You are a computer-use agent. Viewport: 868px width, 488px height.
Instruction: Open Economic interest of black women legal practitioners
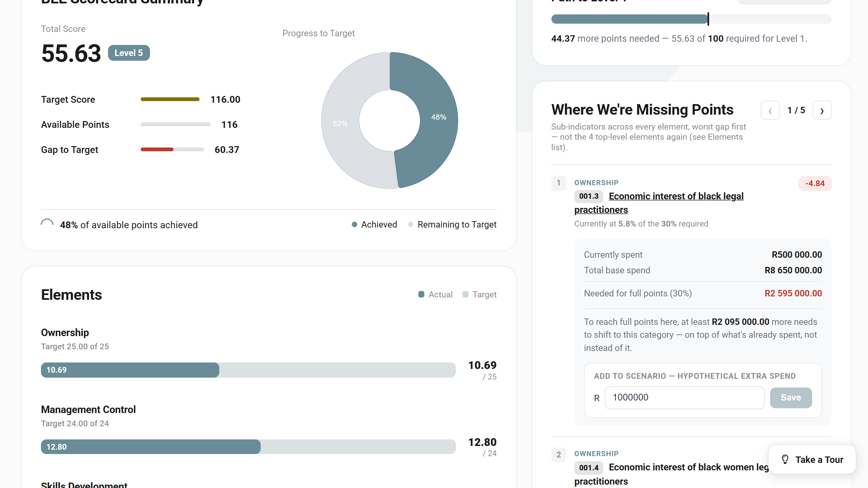click(671, 474)
